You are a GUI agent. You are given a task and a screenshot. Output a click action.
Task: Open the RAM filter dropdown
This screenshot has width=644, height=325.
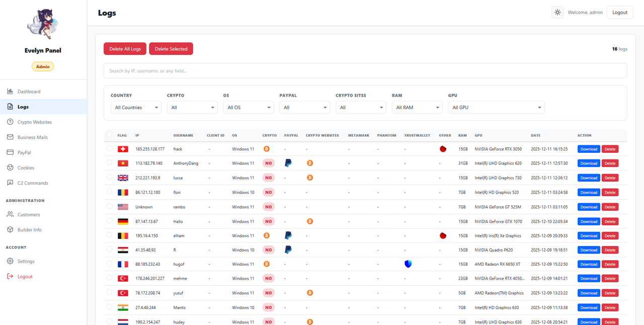(x=417, y=107)
